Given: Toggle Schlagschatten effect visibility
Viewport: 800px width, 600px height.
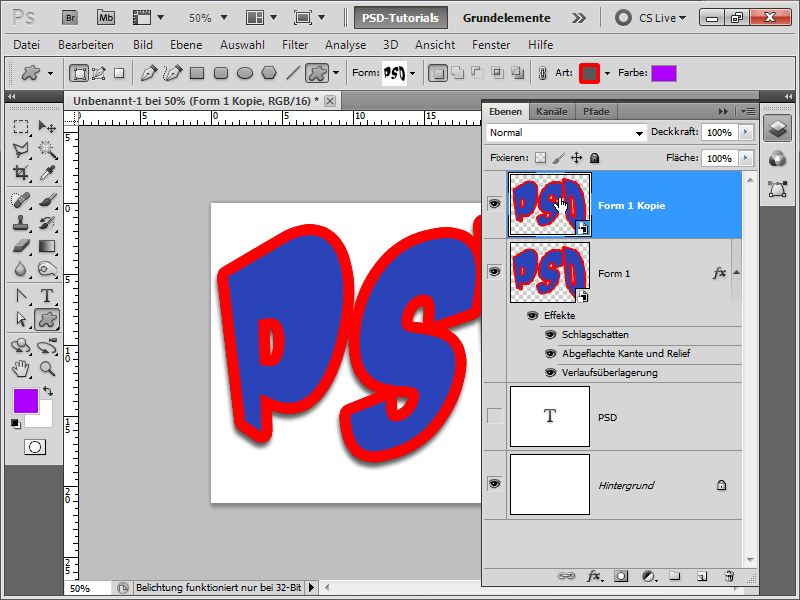Looking at the screenshot, I should point(550,335).
